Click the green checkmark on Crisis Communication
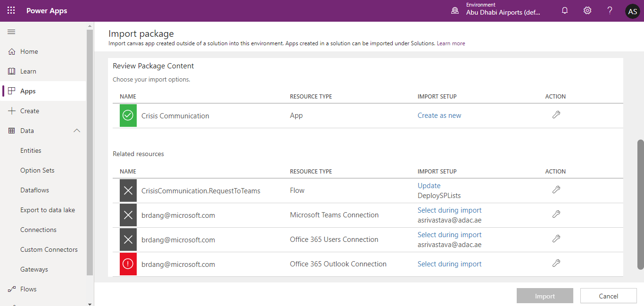The image size is (644, 306). pos(128,115)
